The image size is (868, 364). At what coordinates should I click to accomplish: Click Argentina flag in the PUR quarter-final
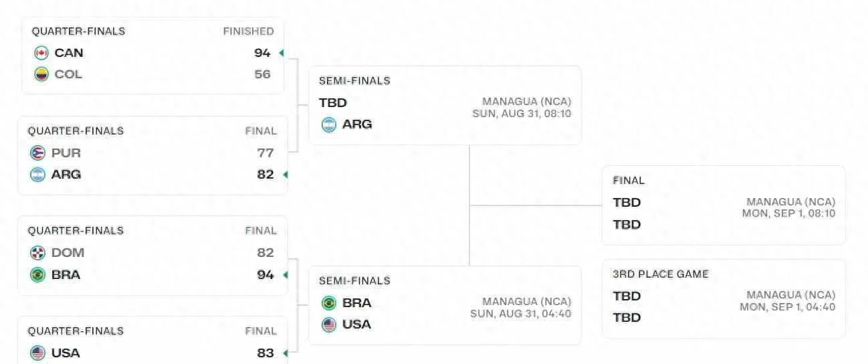[38, 175]
